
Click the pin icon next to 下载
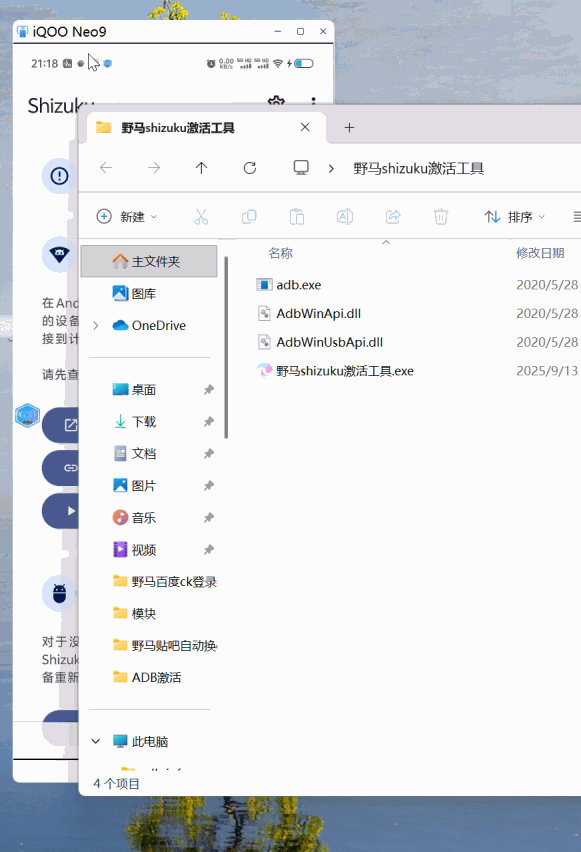pyautogui.click(x=209, y=422)
